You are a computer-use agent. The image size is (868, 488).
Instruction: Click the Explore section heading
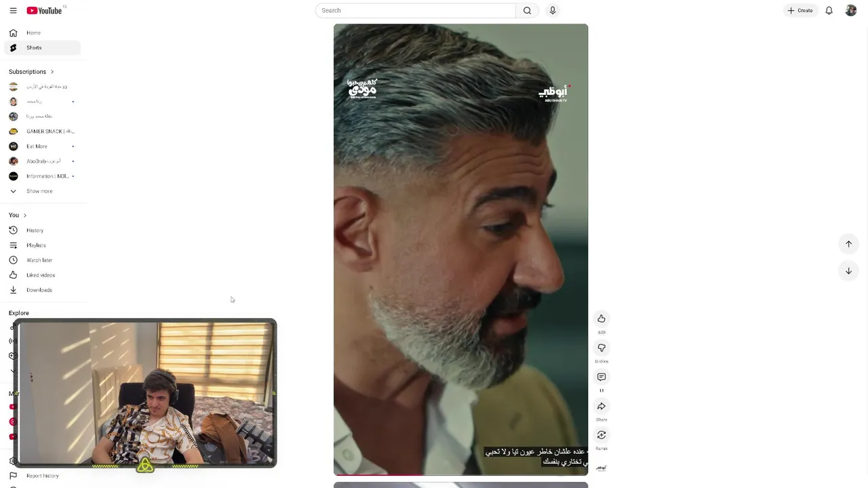19,313
